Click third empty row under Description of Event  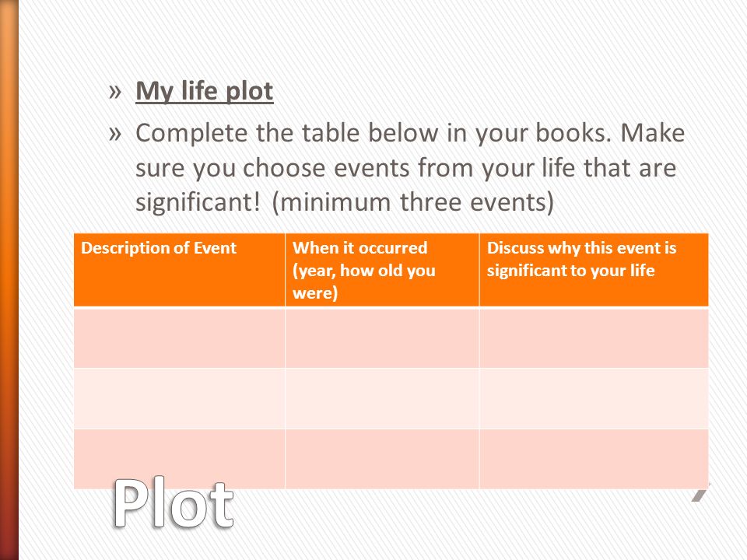coord(180,459)
